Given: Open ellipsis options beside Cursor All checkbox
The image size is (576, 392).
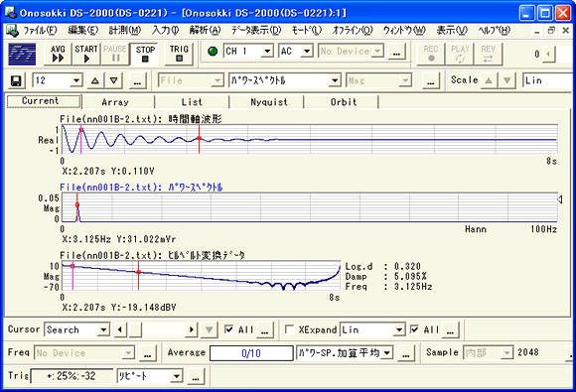Looking at the screenshot, I should [x=265, y=329].
